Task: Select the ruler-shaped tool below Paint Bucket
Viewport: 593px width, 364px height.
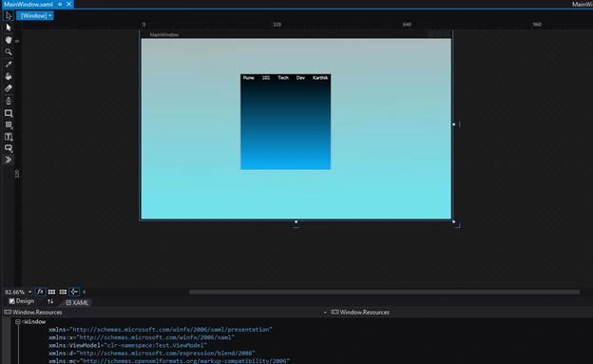Action: (x=9, y=88)
